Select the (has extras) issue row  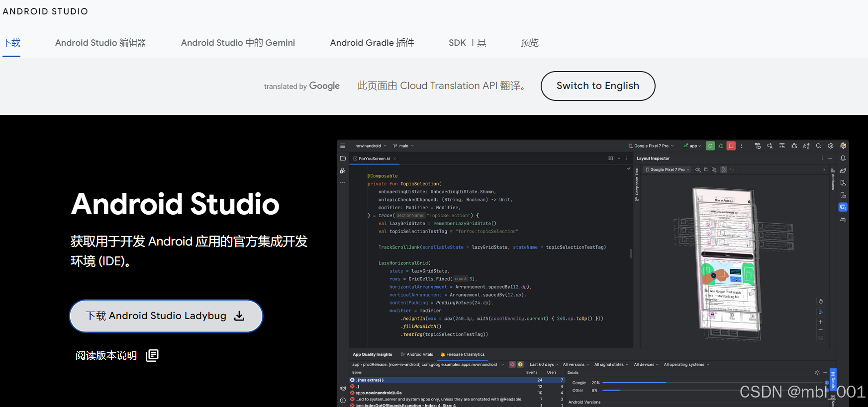(457, 380)
